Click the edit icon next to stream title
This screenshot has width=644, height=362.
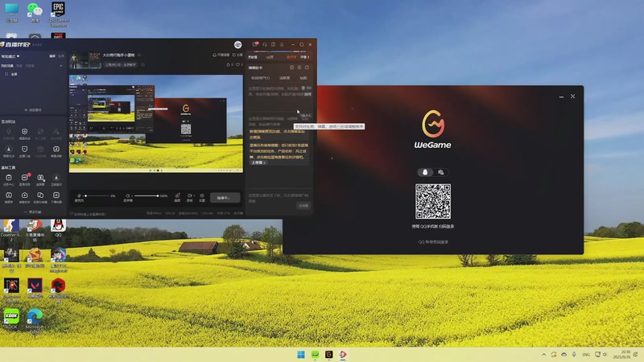(139, 55)
